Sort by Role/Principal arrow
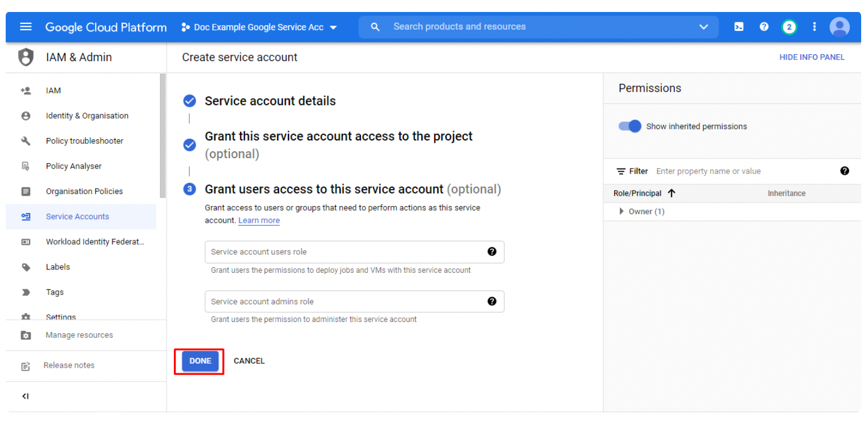This screenshot has height=435, width=868. tap(671, 193)
